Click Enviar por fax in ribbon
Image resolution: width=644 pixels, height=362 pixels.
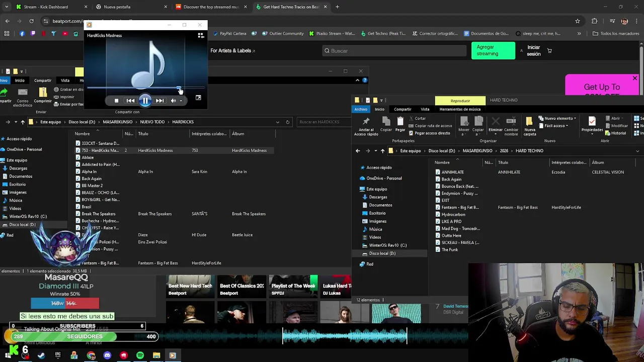point(68,105)
